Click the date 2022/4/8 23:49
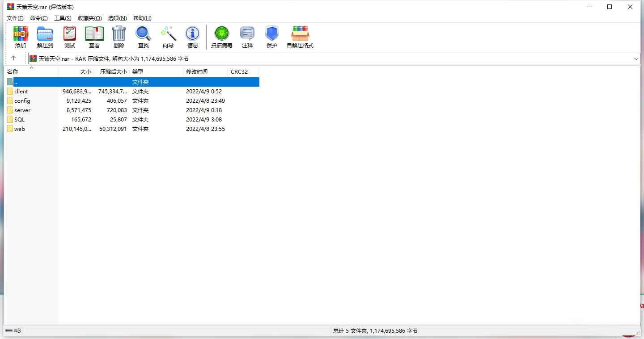This screenshot has width=644, height=339. point(205,100)
